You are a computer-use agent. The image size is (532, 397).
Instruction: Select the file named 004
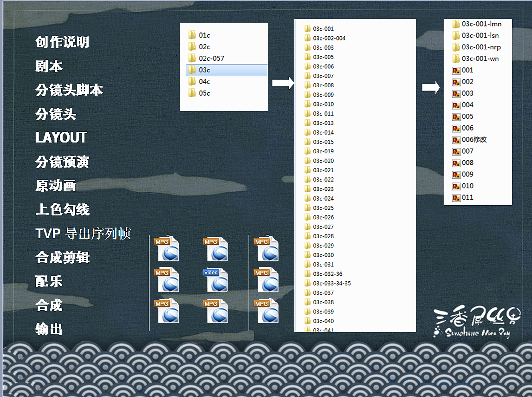(x=467, y=105)
